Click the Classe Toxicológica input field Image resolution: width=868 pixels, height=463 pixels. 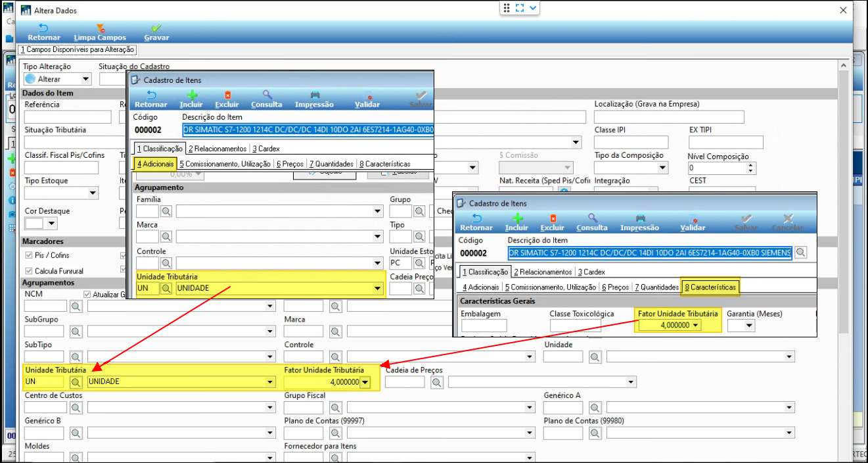[x=576, y=325]
